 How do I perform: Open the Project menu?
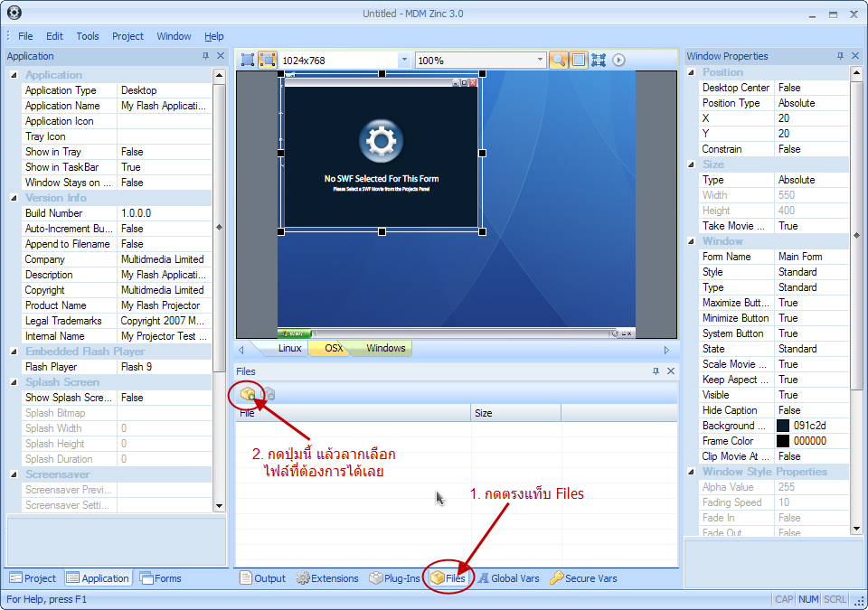[x=127, y=36]
